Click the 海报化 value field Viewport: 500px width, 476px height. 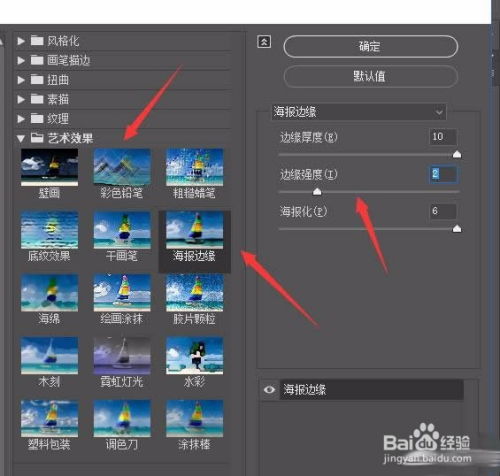[443, 211]
